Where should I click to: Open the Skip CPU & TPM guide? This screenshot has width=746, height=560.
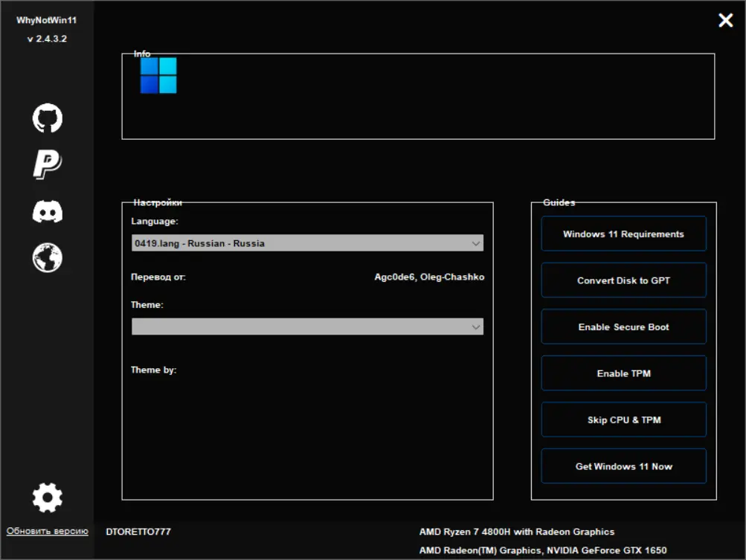(x=623, y=419)
